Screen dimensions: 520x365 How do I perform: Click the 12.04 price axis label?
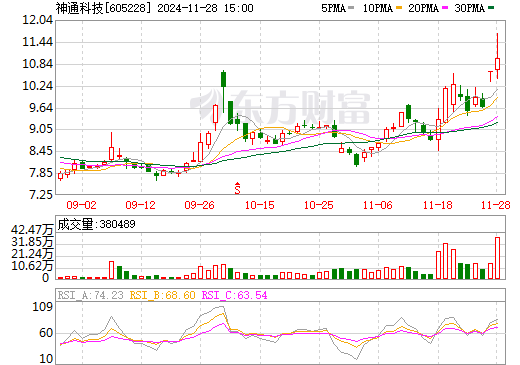coord(37,20)
